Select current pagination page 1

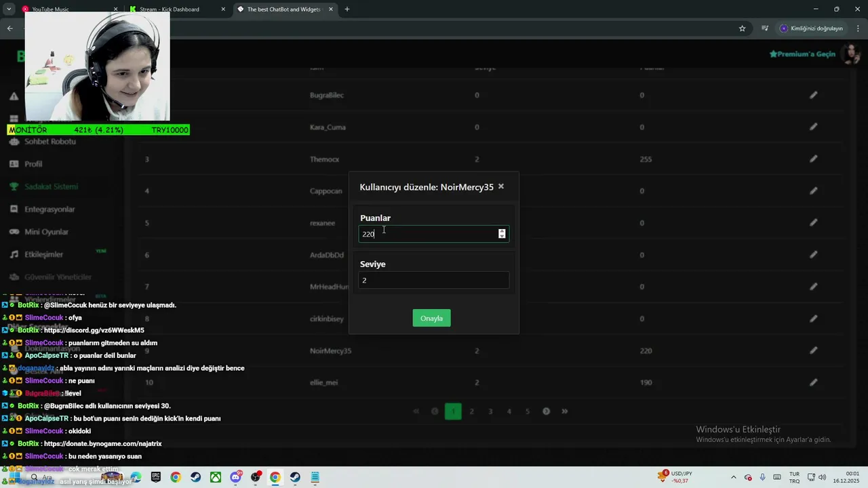(453, 411)
